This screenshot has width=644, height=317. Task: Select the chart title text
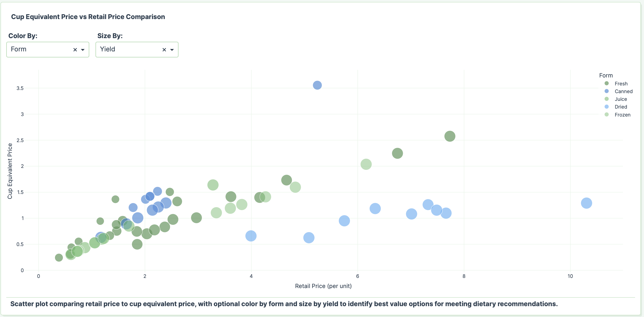[x=88, y=16]
